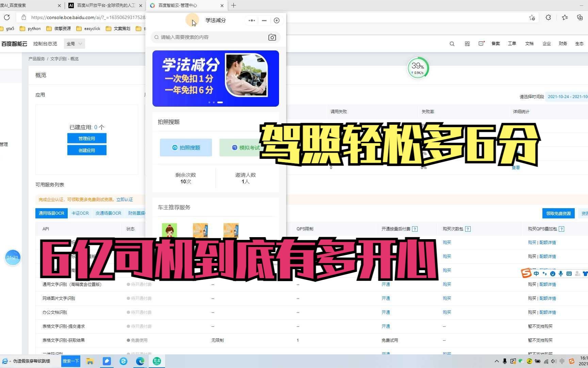Click 开通 for 办公文档识别 row
This screenshot has width=588, height=368.
[x=386, y=312]
